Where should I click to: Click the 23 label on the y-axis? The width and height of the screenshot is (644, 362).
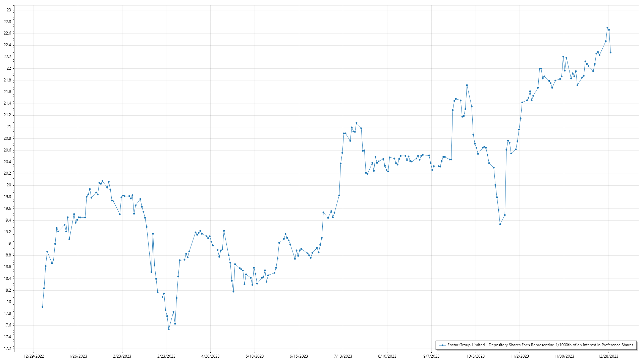[x=9, y=10]
